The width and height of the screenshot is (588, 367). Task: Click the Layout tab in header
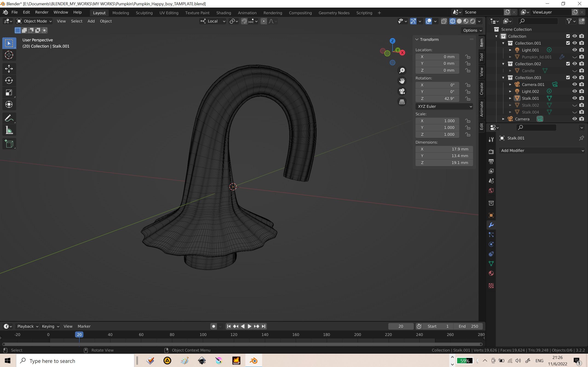point(99,12)
